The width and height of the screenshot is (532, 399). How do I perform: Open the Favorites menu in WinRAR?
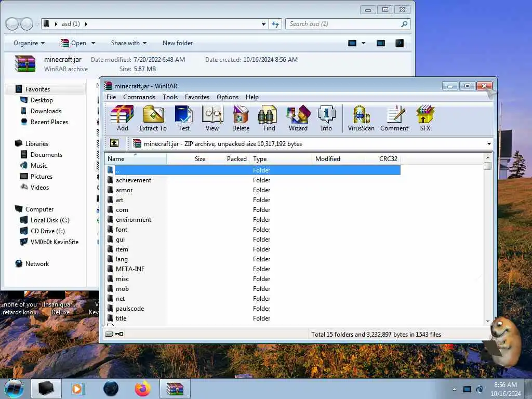pos(197,97)
